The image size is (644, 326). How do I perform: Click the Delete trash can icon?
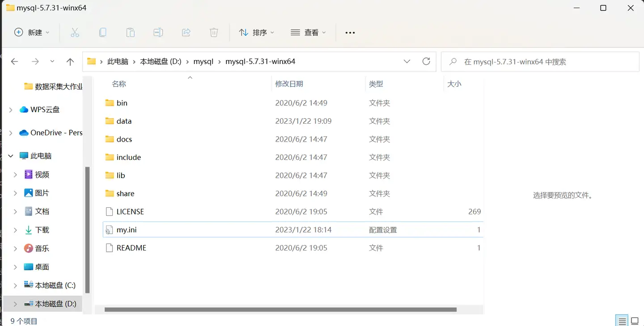pyautogui.click(x=214, y=33)
